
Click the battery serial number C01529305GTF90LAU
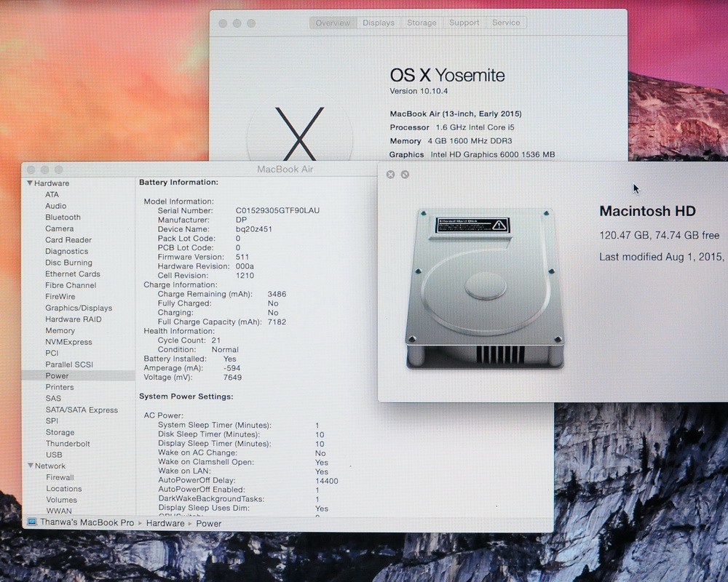pyautogui.click(x=277, y=210)
